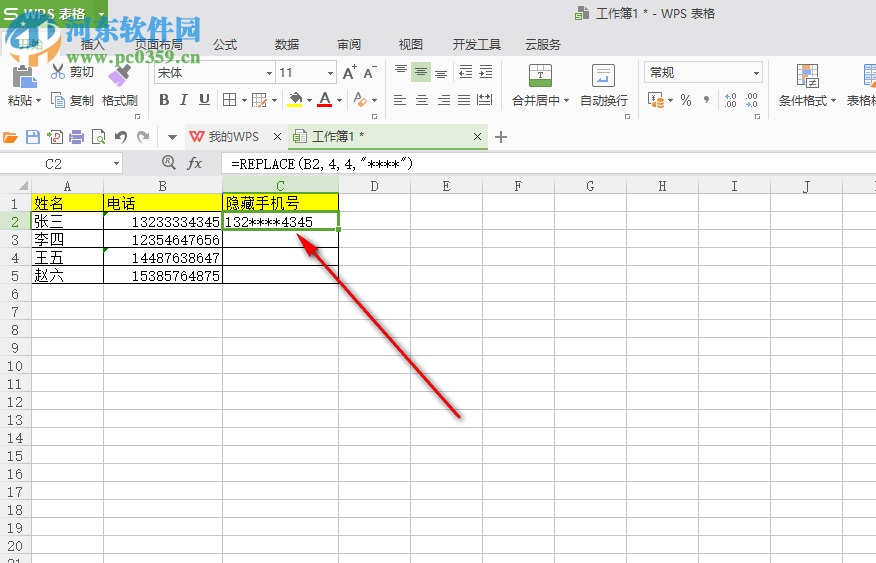Image resolution: width=876 pixels, height=563 pixels.
Task: Toggle 自动换行 wrap text
Action: click(x=603, y=84)
